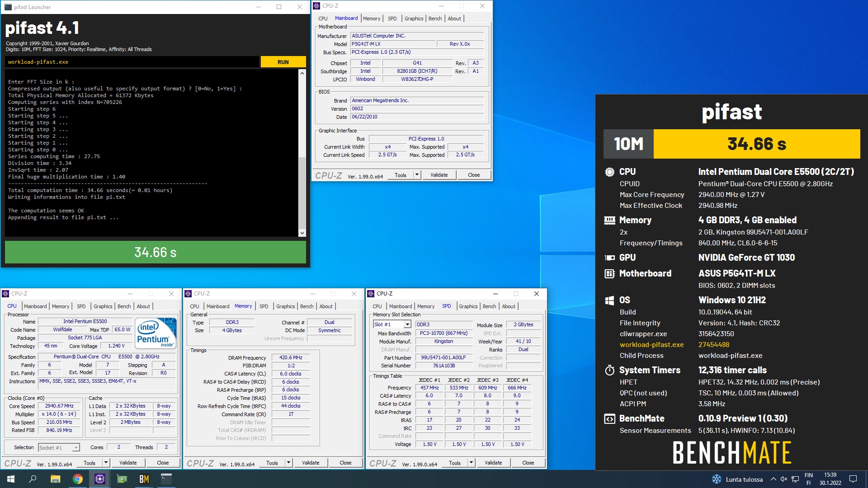Viewport: 868px width, 488px height.
Task: Click pifast console scrollbar down arrow
Action: (x=302, y=233)
